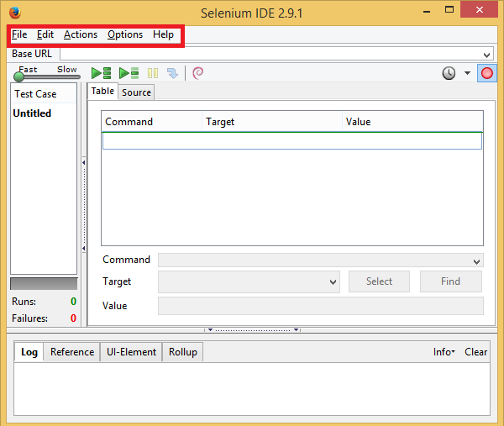Viewport: 504px width, 426px height.
Task: Expand the scheduler clock dropdown arrow
Action: pyautogui.click(x=468, y=73)
